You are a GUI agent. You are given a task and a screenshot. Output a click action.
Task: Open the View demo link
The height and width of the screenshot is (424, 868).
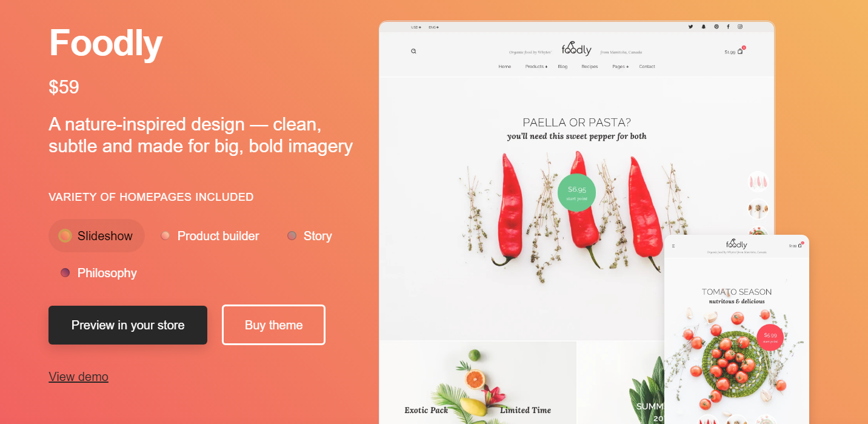coord(78,377)
